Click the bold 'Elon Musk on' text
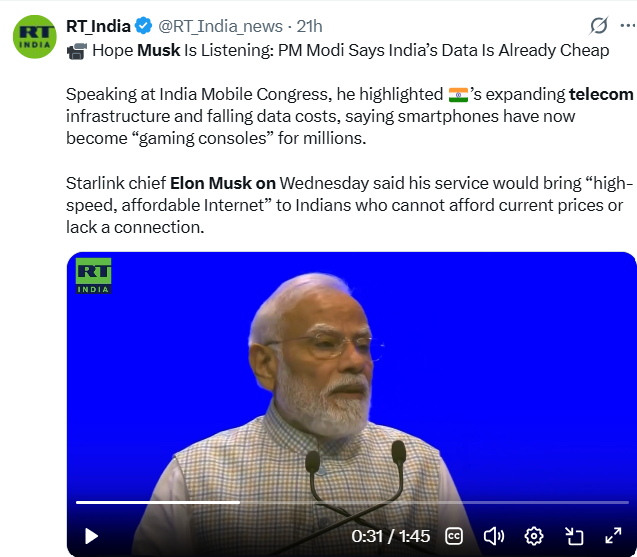The image size is (637, 557). pos(223,183)
